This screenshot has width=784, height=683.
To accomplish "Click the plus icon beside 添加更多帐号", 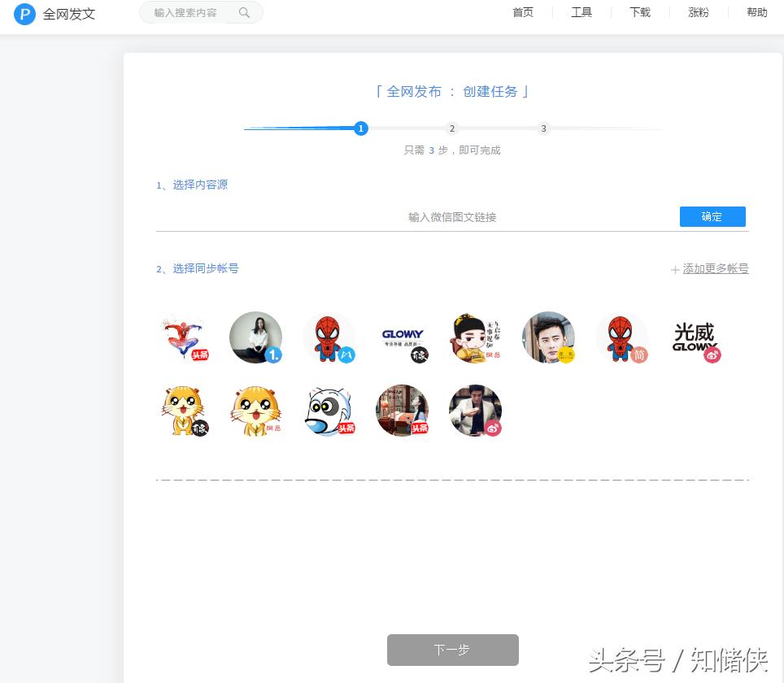I will pos(675,270).
